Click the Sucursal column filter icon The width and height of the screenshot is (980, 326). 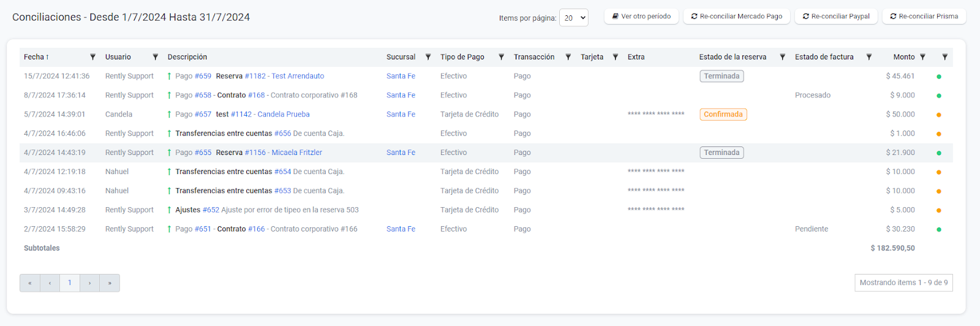click(428, 57)
